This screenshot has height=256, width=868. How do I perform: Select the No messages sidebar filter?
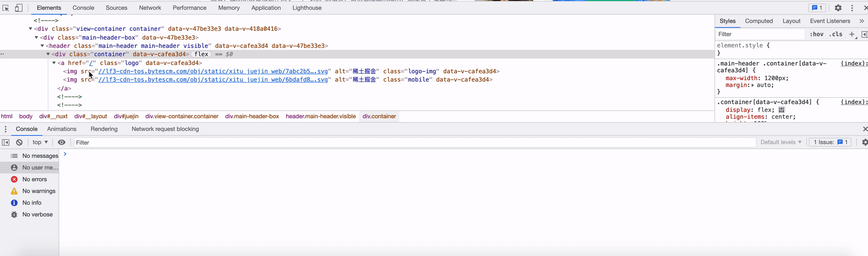[29, 156]
